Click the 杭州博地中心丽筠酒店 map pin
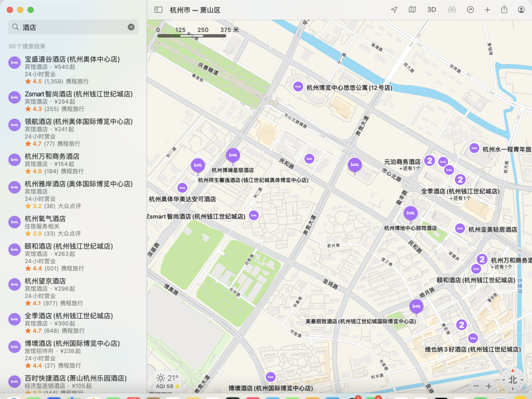The height and width of the screenshot is (399, 532). coord(410,213)
